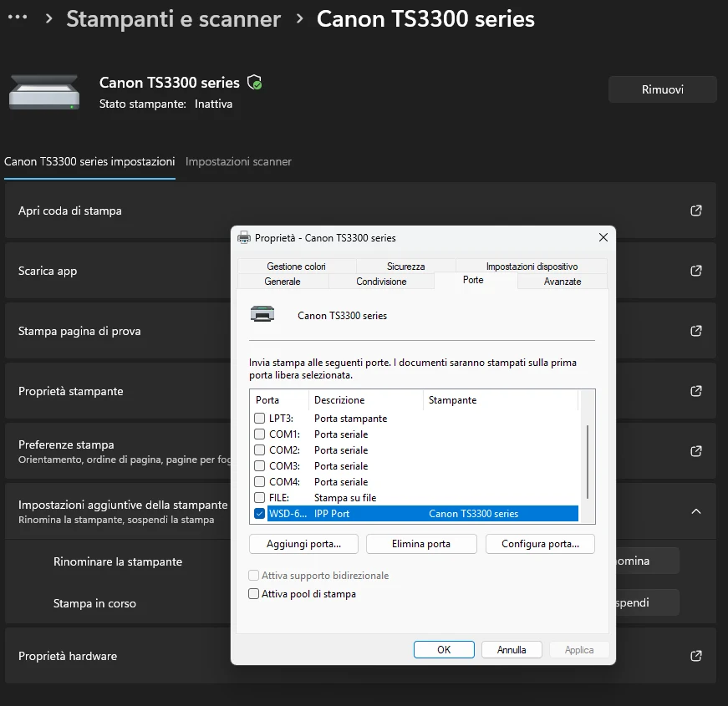Select Canon TS3300 series impostazioni tab
This screenshot has height=706, width=728.
pyautogui.click(x=89, y=161)
